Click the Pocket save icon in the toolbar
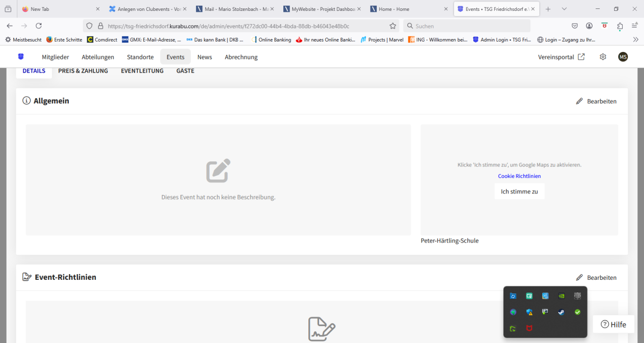Screen dimensions: 644x343 pyautogui.click(x=575, y=26)
